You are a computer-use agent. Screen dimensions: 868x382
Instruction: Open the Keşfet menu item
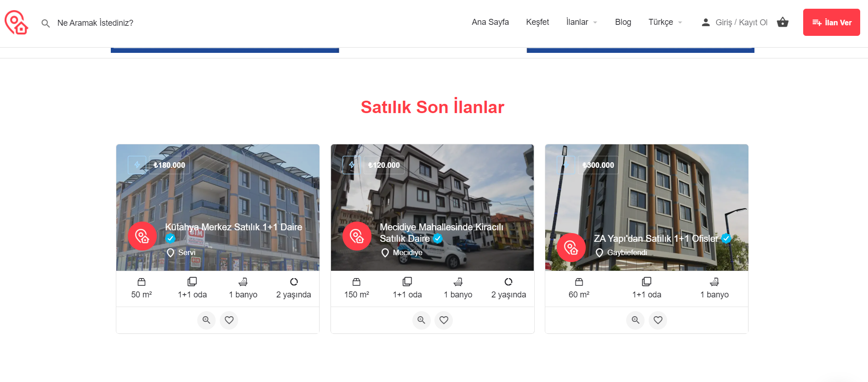[537, 22]
